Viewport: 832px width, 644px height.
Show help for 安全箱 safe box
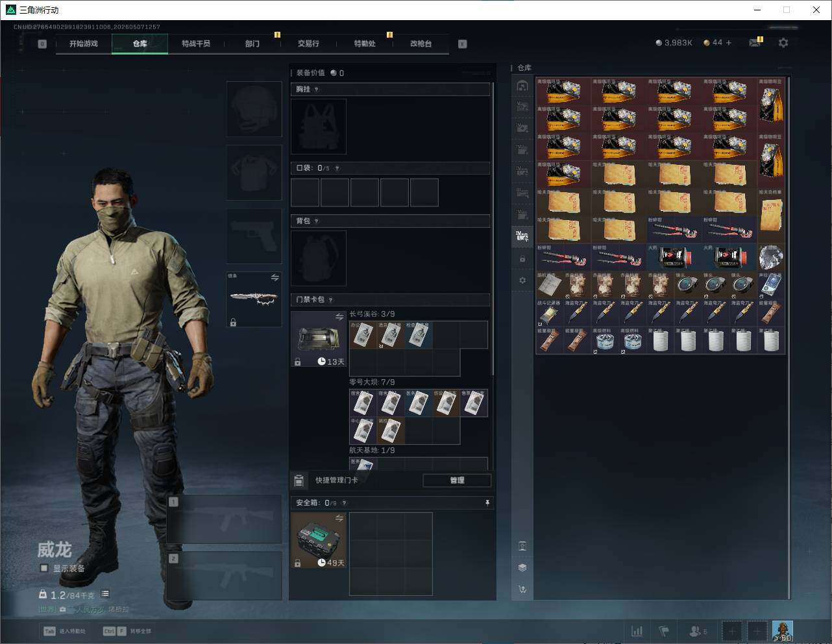point(344,503)
